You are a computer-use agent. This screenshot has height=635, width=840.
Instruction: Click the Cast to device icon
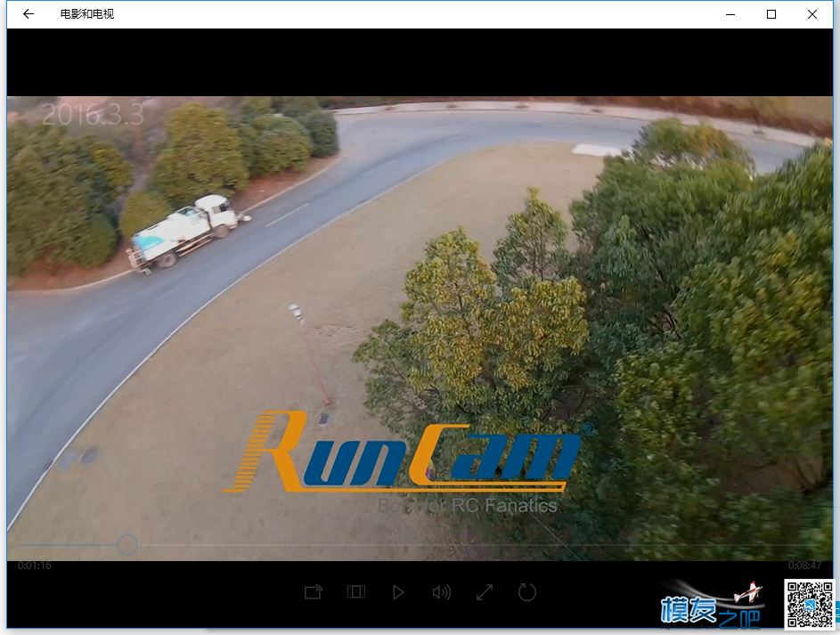click(x=314, y=592)
